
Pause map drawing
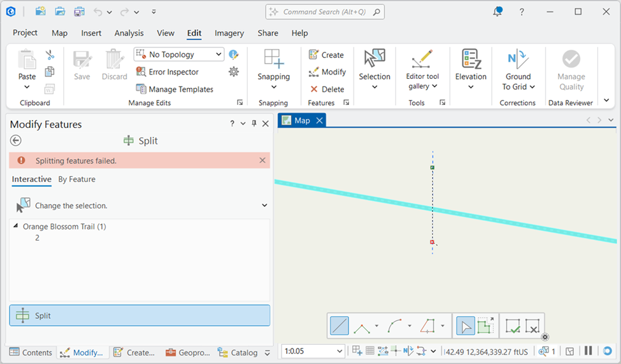pyautogui.click(x=588, y=351)
